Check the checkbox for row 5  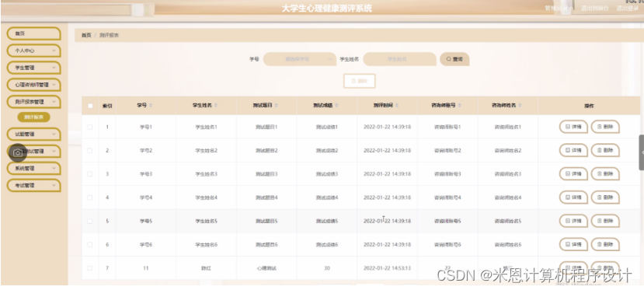(x=90, y=221)
